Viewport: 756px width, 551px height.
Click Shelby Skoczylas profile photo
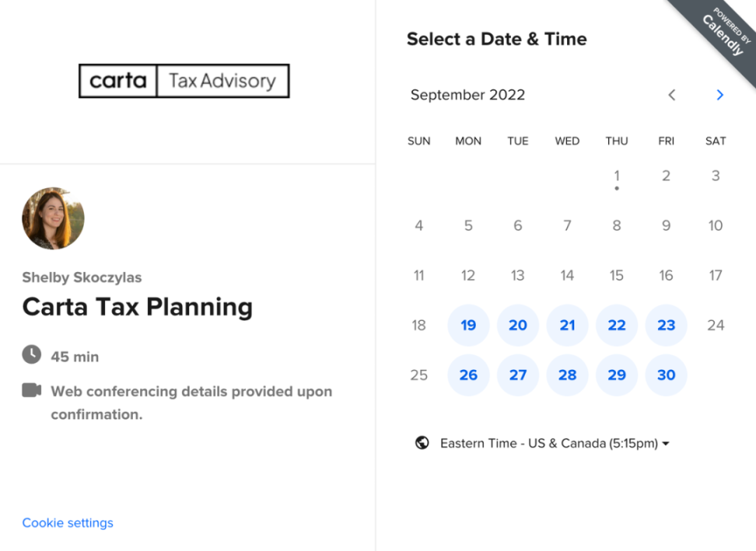point(53,218)
